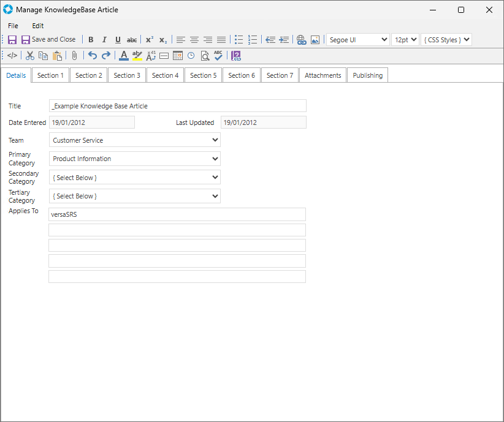Insert a hyperlink with the globe link icon
Screen dimensions: 504x422
tap(301, 40)
